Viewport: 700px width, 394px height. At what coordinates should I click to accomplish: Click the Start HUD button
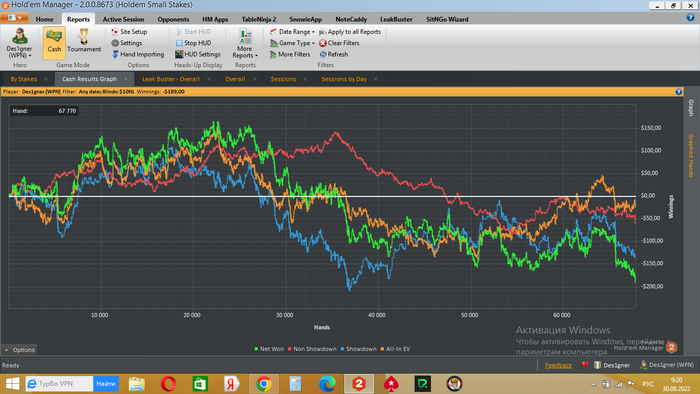[193, 32]
